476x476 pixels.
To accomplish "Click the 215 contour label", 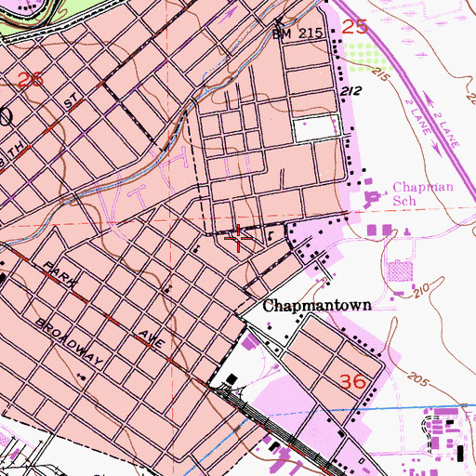I will click(380, 74).
